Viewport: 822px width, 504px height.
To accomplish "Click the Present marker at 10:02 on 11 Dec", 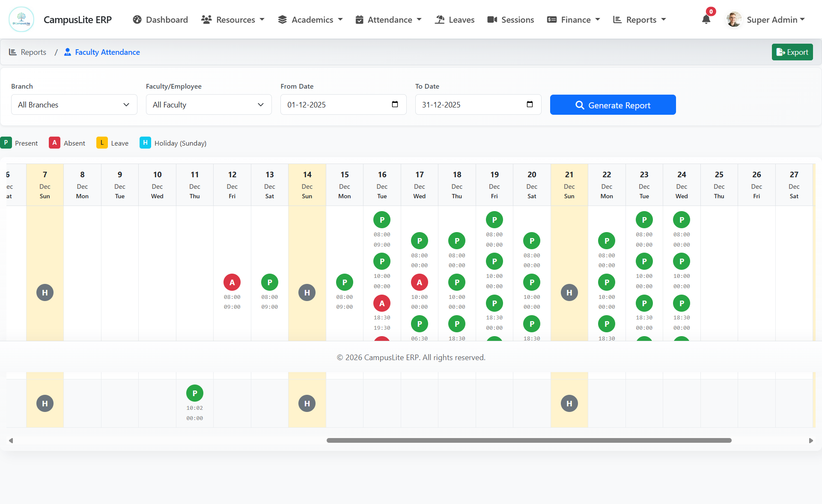I will click(195, 393).
